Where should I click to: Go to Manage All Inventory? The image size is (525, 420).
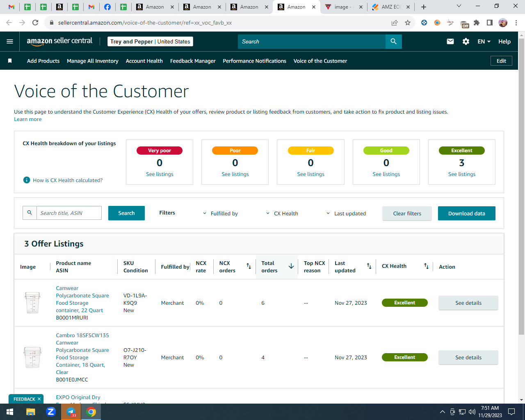click(x=93, y=61)
